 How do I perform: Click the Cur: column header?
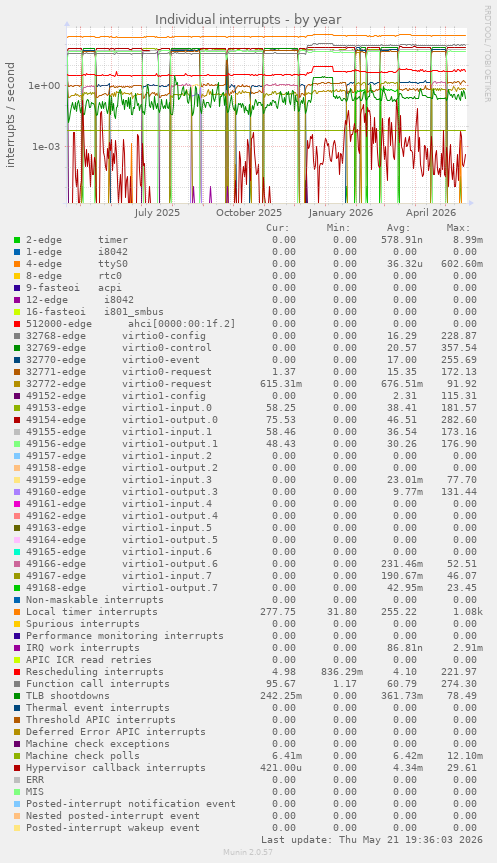278,228
